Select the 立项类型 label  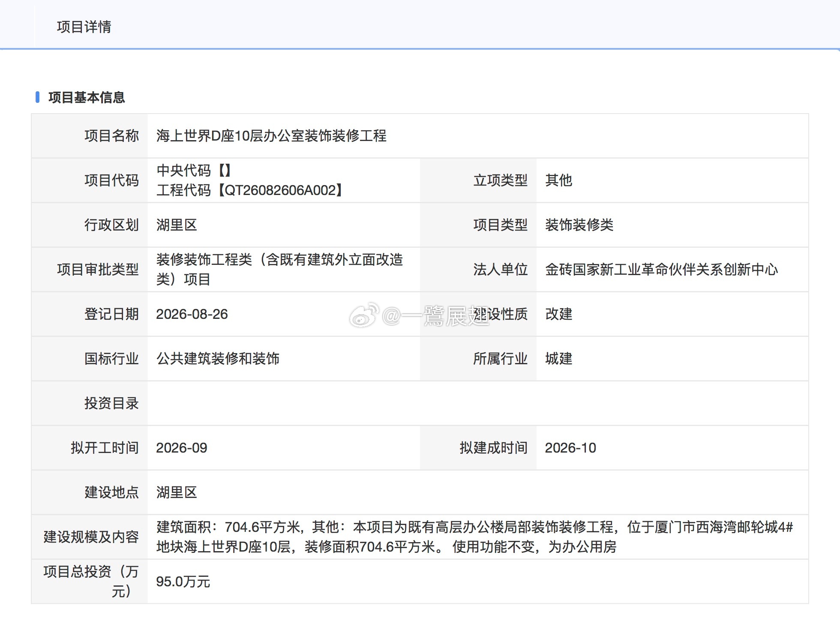click(500, 180)
